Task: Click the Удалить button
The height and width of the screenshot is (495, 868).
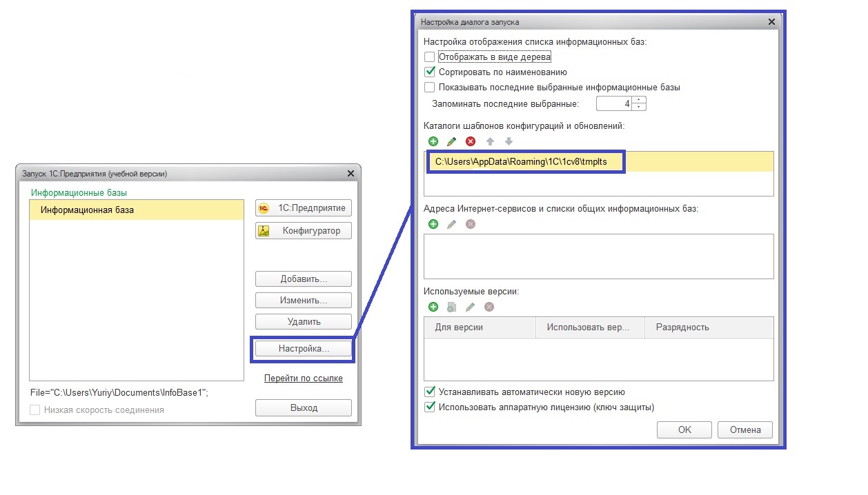Action: (304, 322)
